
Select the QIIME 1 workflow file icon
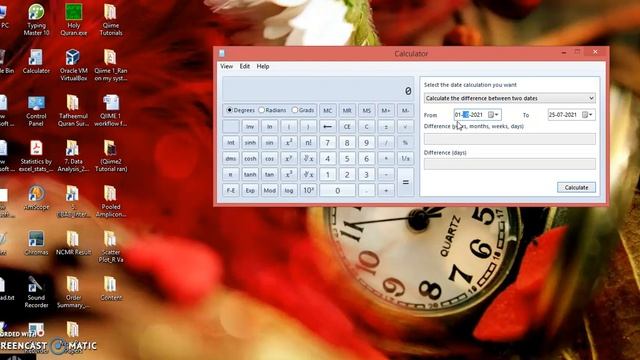click(111, 111)
